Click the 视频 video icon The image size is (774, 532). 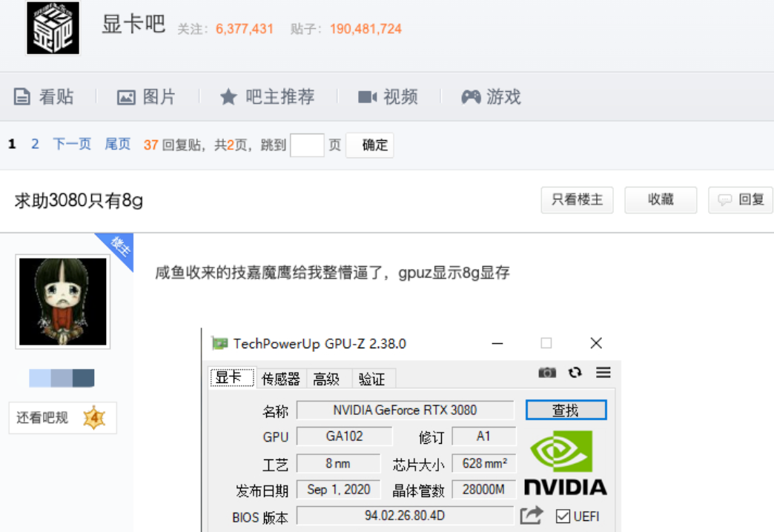pos(366,96)
